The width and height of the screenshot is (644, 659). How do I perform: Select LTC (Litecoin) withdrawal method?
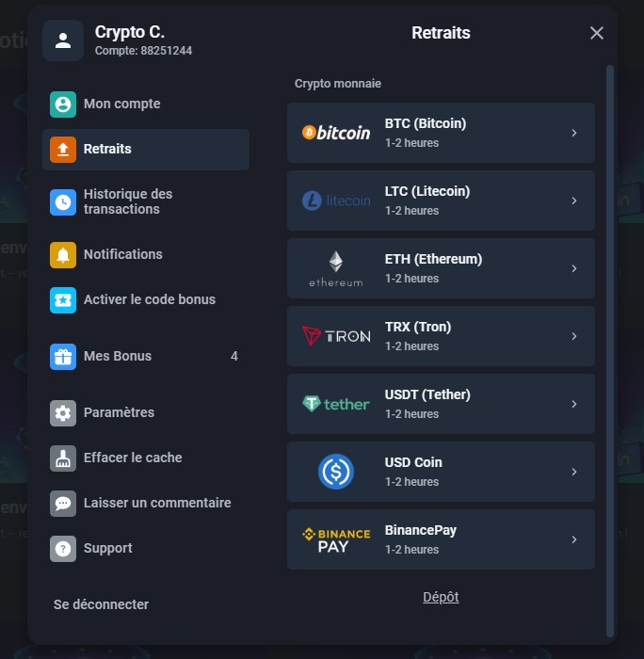coord(441,201)
